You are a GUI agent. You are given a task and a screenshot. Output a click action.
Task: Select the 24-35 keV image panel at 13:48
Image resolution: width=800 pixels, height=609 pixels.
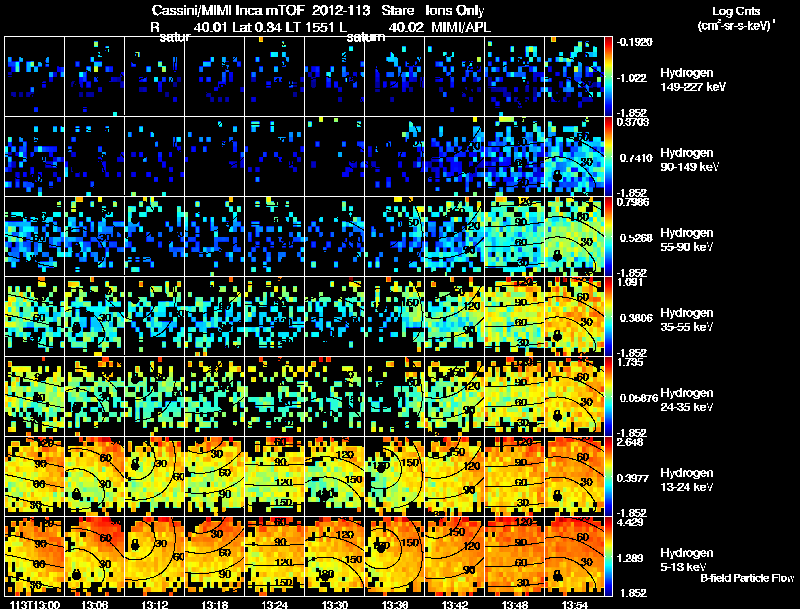pyautogui.click(x=514, y=396)
